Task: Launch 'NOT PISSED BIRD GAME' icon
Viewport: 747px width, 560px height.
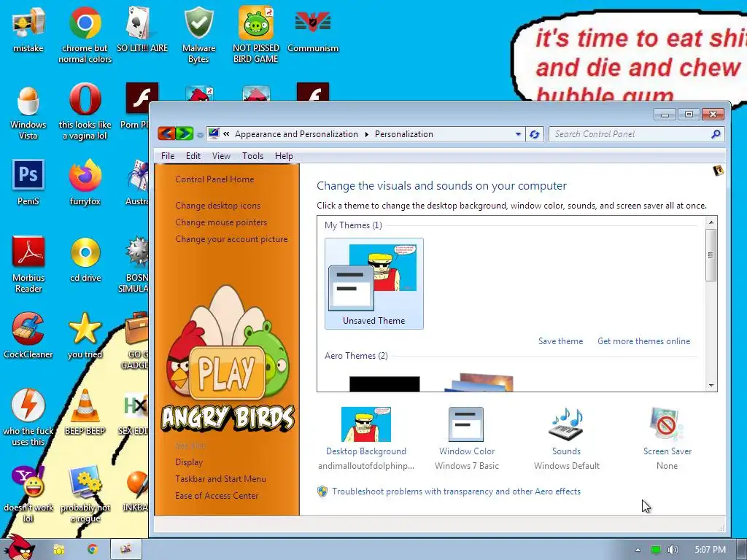Action: (256, 34)
